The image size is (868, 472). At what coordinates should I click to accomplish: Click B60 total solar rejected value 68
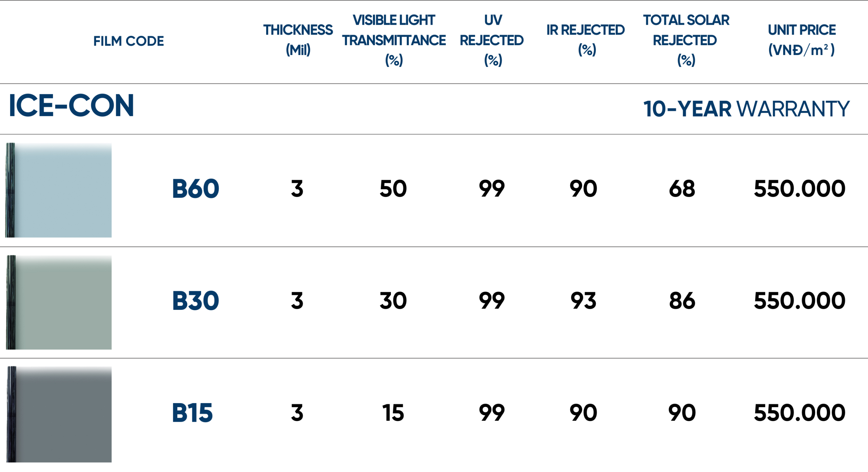682,189
